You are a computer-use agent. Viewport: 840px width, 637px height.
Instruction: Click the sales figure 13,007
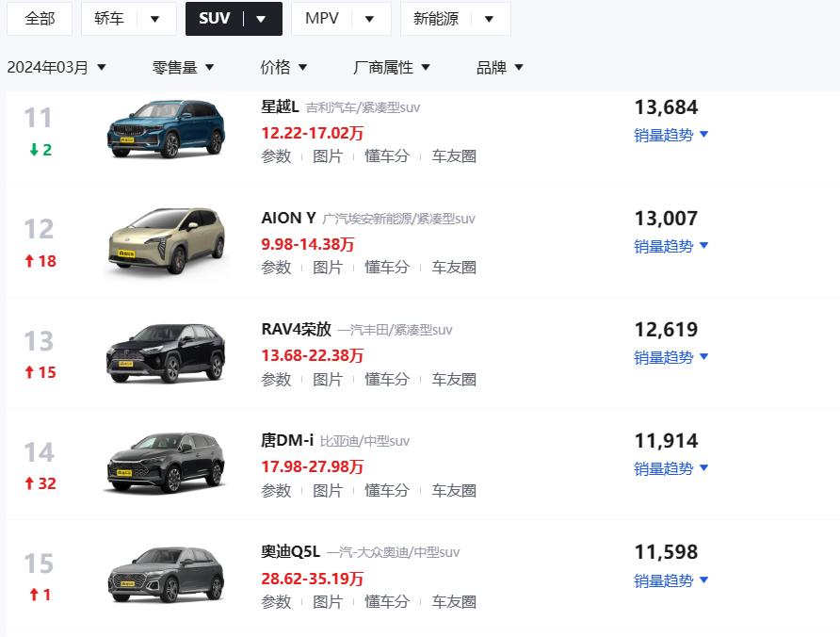point(667,219)
